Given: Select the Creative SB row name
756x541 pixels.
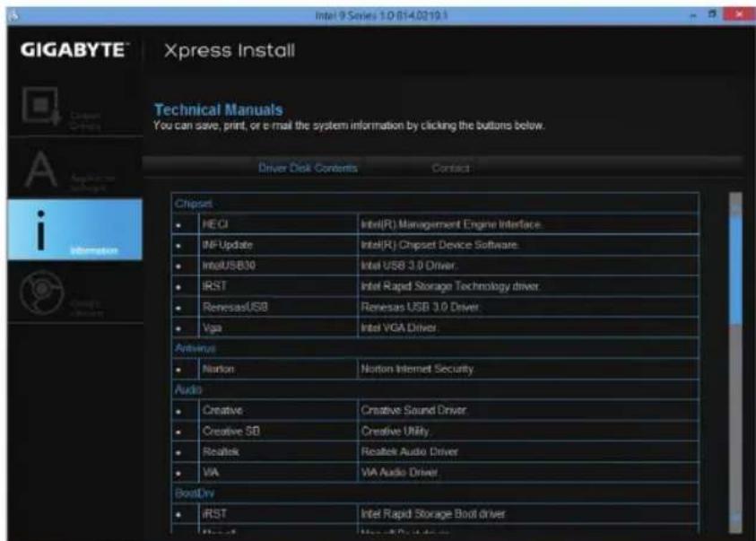Looking at the screenshot, I should tap(231, 432).
